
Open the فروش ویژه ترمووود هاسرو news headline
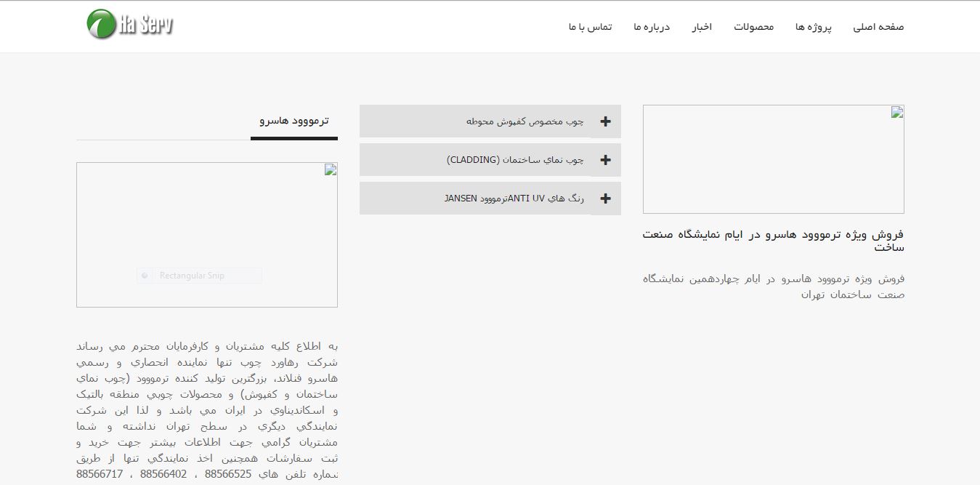coord(774,241)
